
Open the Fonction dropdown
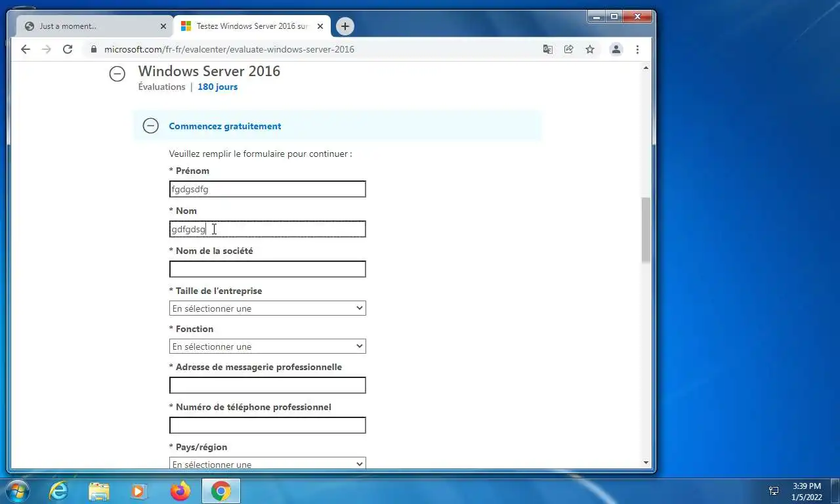click(x=267, y=346)
